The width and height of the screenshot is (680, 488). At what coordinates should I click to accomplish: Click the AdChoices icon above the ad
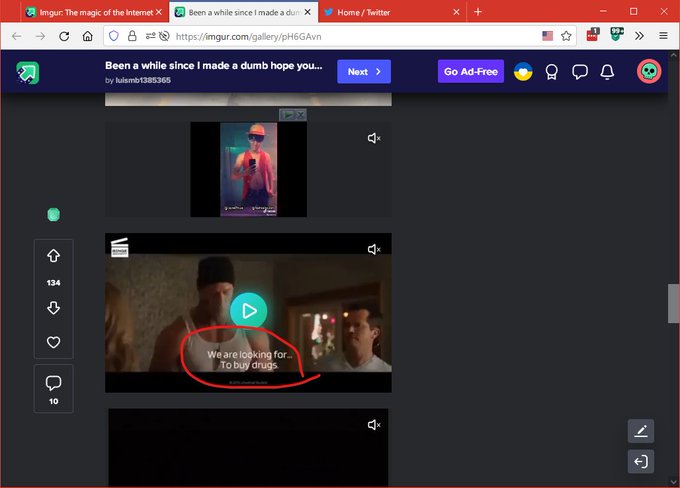(288, 115)
